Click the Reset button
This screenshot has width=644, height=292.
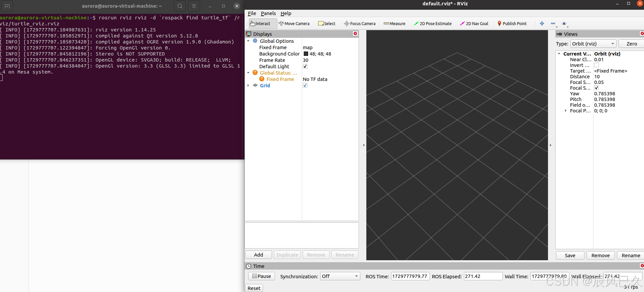pyautogui.click(x=254, y=288)
